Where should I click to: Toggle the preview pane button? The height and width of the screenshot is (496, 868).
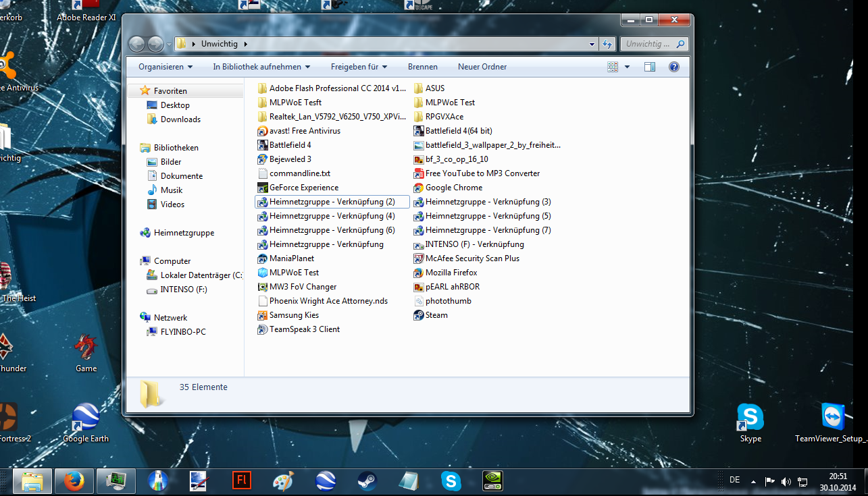coord(650,67)
